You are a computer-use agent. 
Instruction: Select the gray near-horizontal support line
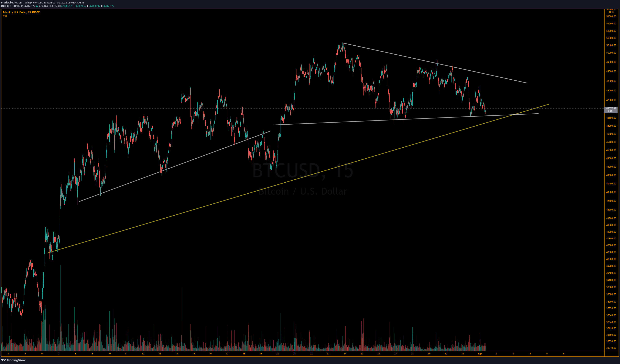[x=405, y=119]
